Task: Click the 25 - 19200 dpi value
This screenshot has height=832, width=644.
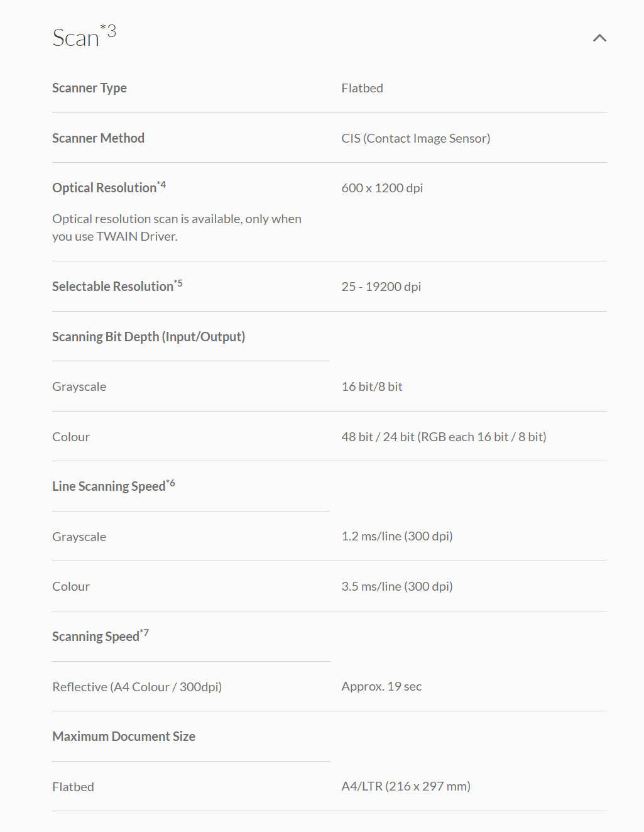Action: click(x=381, y=287)
